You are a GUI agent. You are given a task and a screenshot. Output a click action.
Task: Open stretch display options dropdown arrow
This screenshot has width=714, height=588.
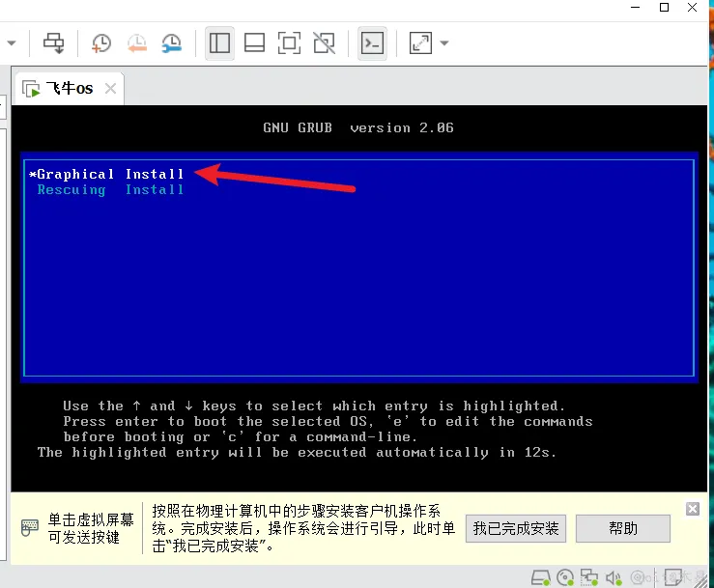(444, 43)
